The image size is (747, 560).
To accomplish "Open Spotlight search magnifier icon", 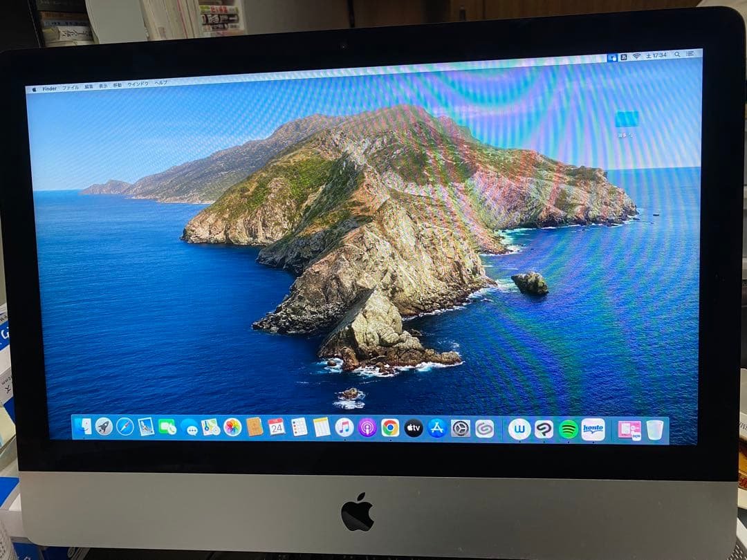I will (677, 54).
